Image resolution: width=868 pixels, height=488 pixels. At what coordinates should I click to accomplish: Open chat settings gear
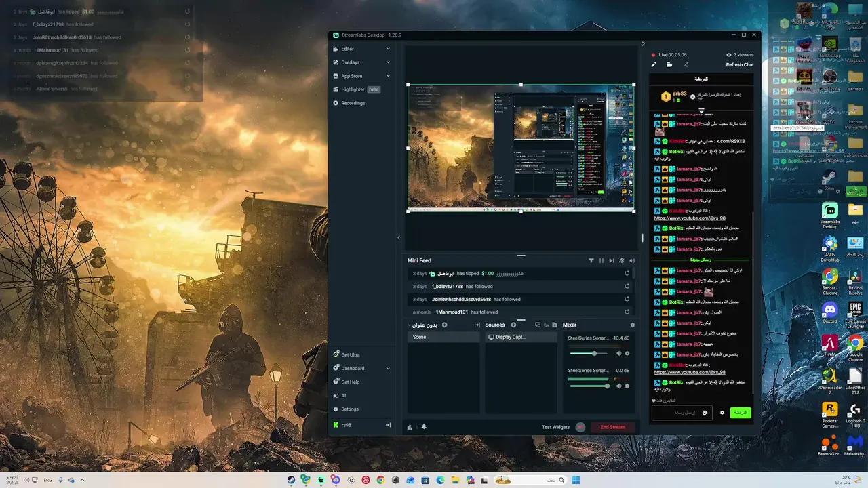[722, 412]
